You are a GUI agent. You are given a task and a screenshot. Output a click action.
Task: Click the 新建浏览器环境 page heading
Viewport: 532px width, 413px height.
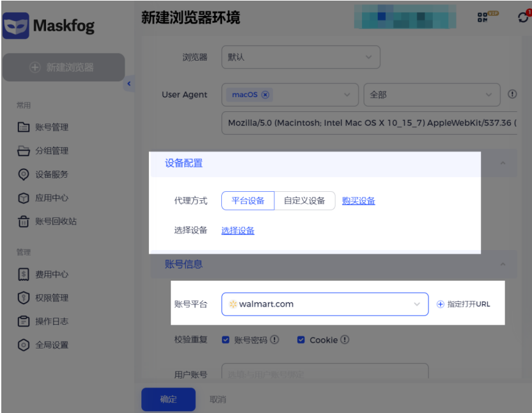point(191,17)
